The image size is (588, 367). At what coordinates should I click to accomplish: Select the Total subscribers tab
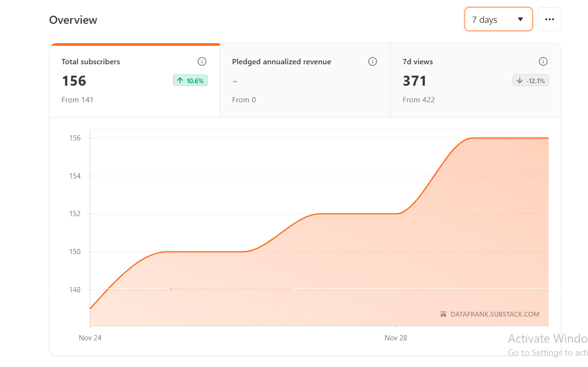[135, 80]
